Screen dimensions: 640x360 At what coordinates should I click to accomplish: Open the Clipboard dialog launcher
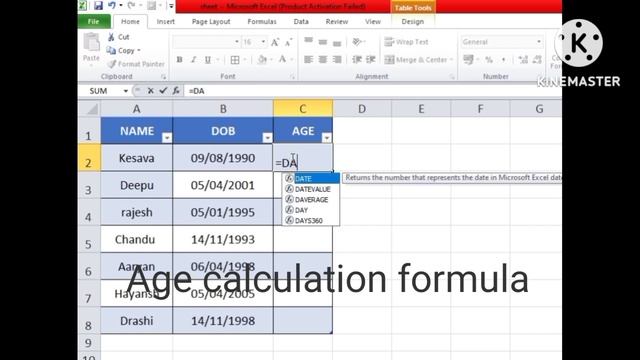click(163, 77)
